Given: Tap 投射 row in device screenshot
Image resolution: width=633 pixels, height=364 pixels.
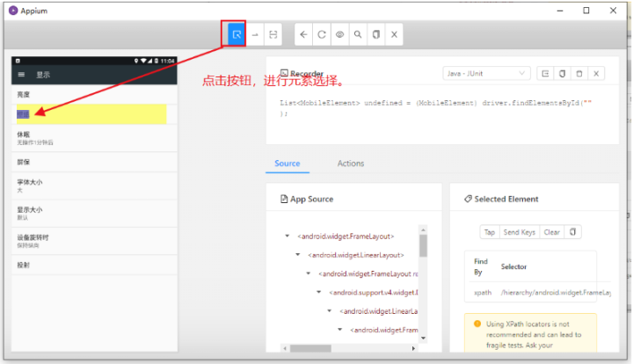Looking at the screenshot, I should (x=94, y=266).
